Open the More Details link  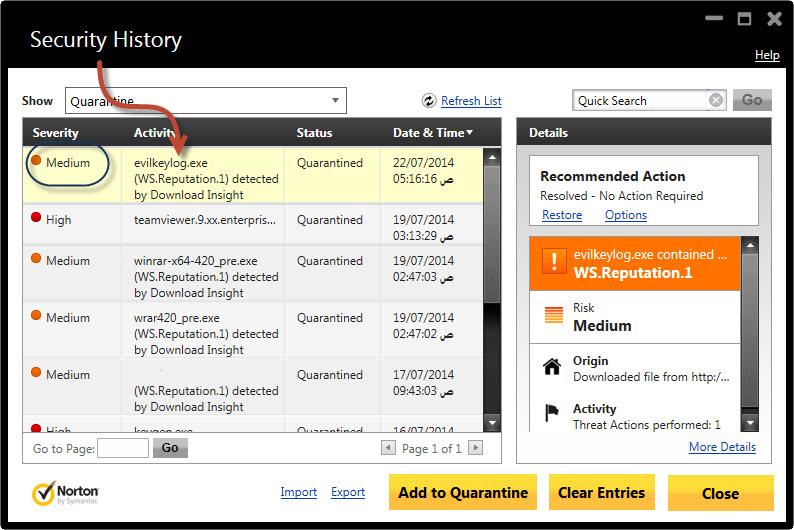click(722, 447)
